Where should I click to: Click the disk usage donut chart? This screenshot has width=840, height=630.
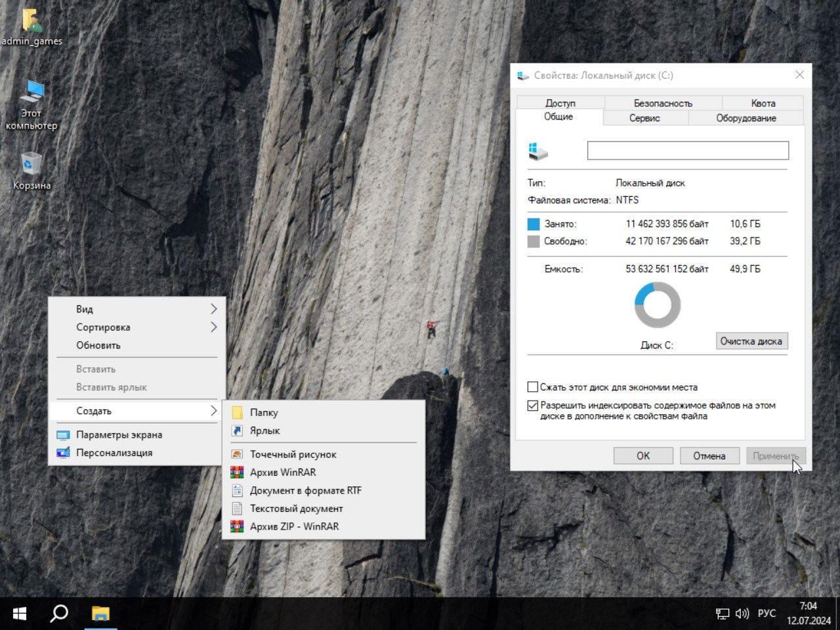pyautogui.click(x=658, y=305)
